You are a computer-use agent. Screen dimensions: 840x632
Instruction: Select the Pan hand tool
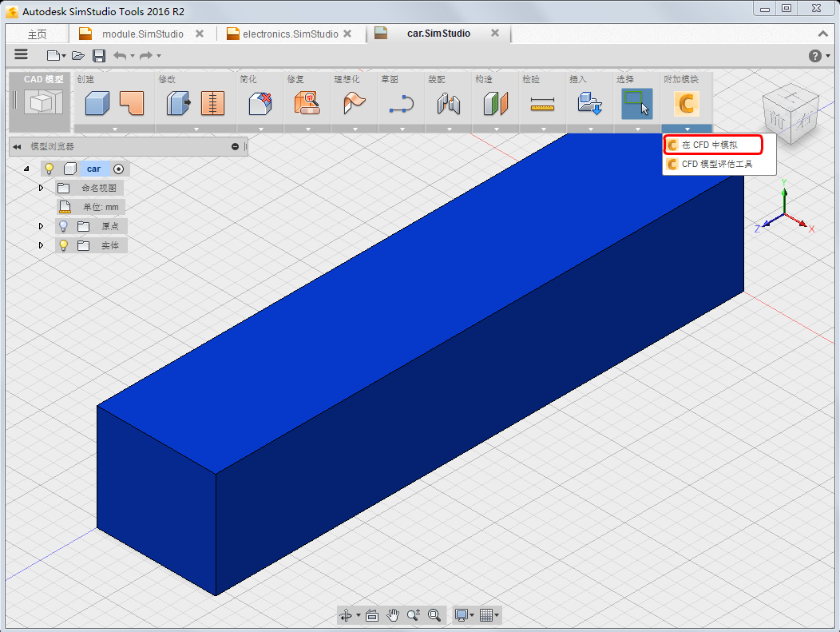[x=393, y=615]
